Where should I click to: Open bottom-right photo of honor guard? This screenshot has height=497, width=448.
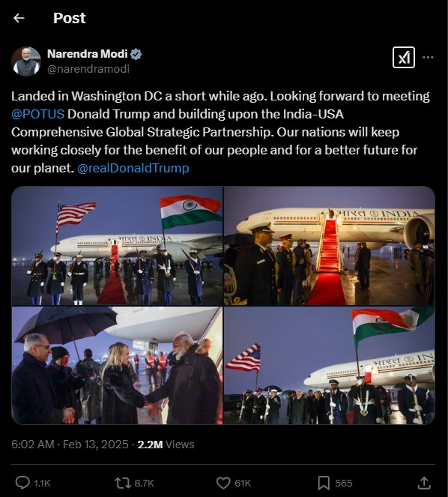pyautogui.click(x=330, y=366)
